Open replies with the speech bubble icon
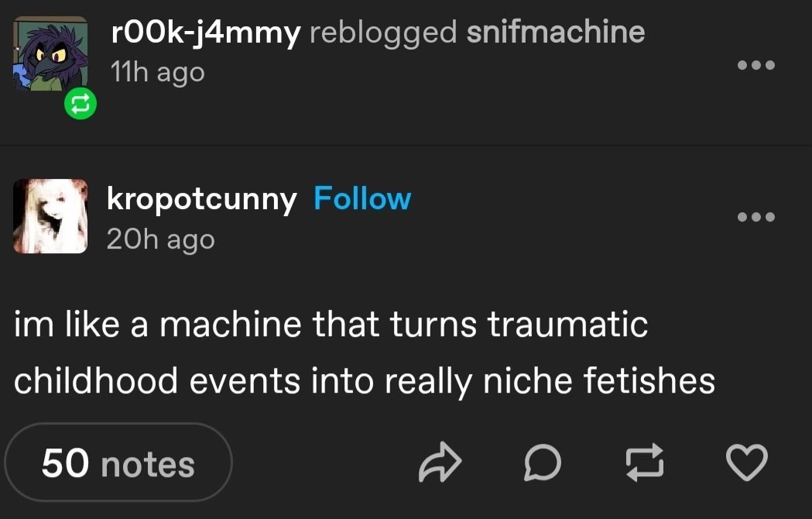 click(x=543, y=463)
